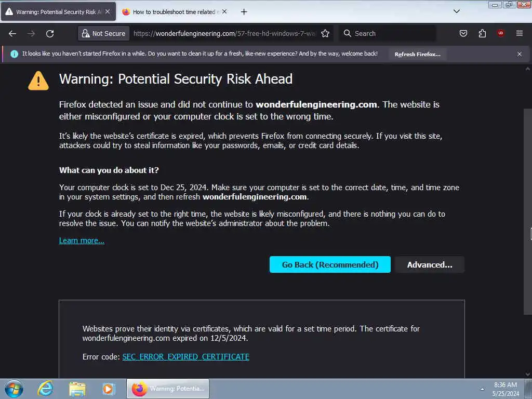Click the wonderfulengineering.com URL address bar

224,34
